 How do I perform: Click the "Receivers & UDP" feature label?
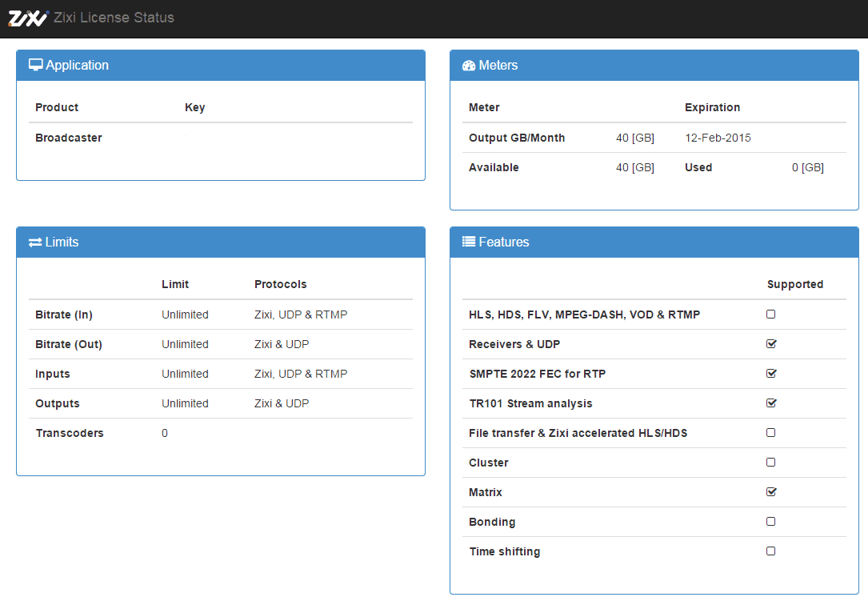click(x=514, y=344)
